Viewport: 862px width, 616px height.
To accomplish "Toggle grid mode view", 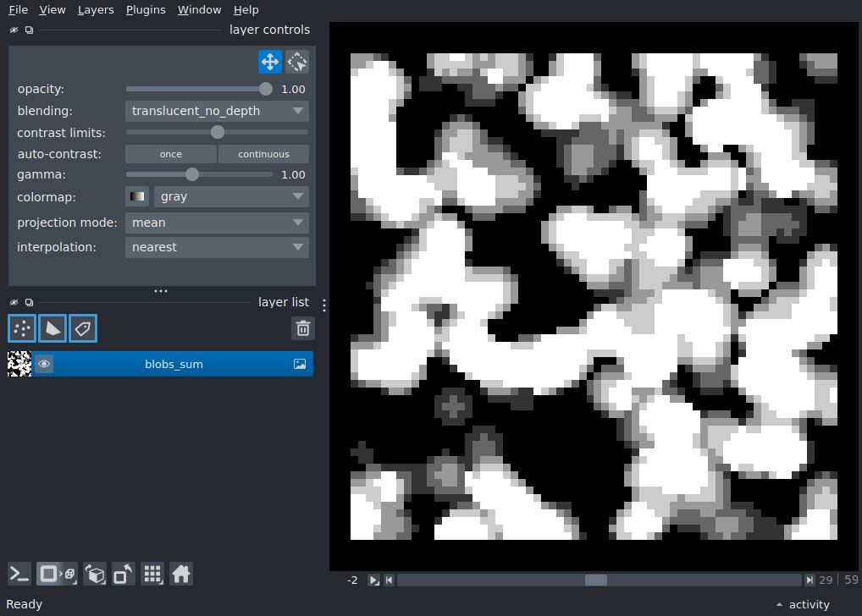I will point(152,575).
